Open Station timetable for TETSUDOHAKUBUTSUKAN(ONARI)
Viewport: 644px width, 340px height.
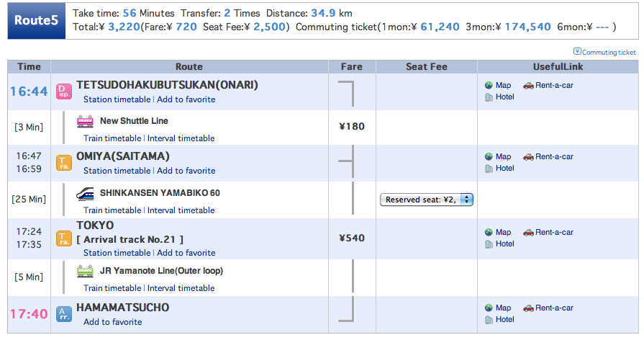point(117,99)
